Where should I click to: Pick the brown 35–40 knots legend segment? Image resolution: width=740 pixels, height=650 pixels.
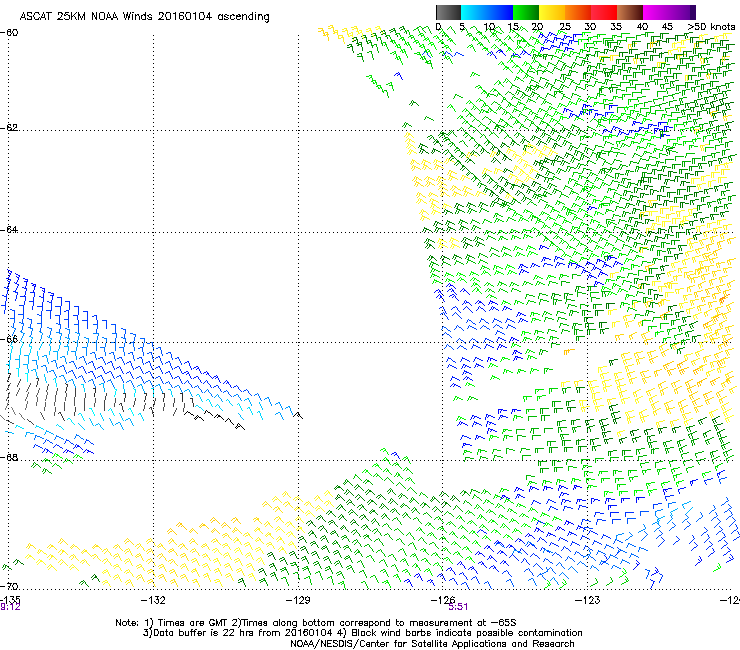[630, 12]
